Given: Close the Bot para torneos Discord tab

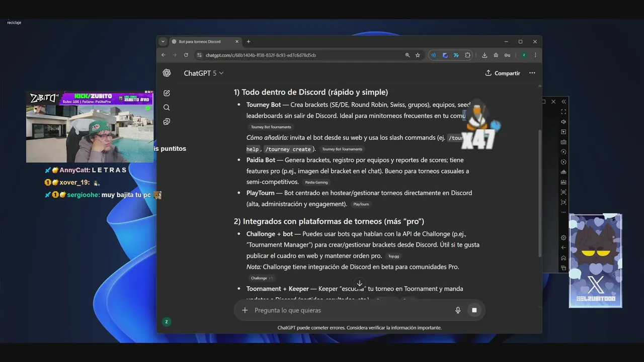Looking at the screenshot, I should 236,42.
